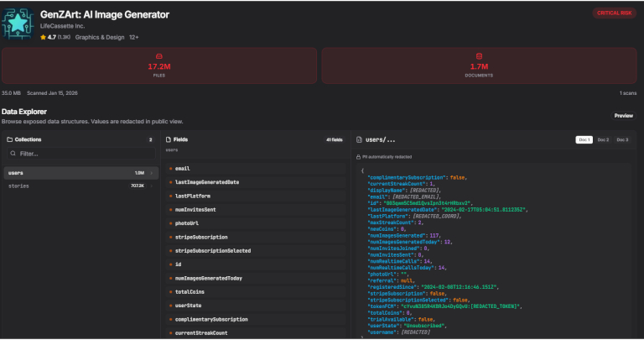The image size is (644, 340).
Task: Click the orange bullet beside email field
Action: click(x=171, y=169)
